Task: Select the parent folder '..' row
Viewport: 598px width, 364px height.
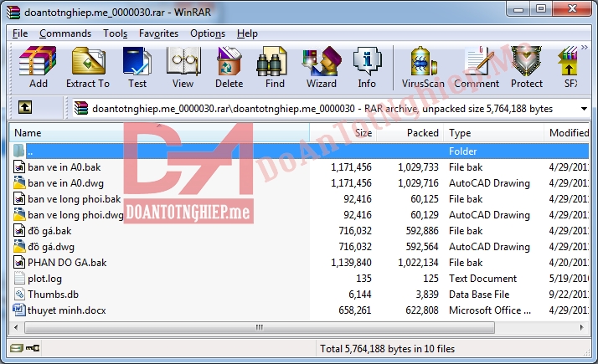Action: point(31,151)
